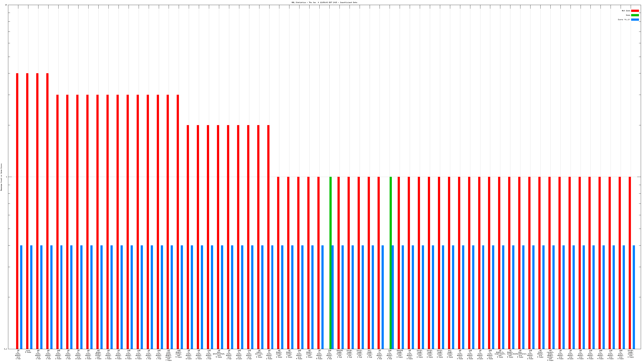Click the 'Message Count or Spam Score' axis title
Screen dimensions: 644x362
point(1,177)
